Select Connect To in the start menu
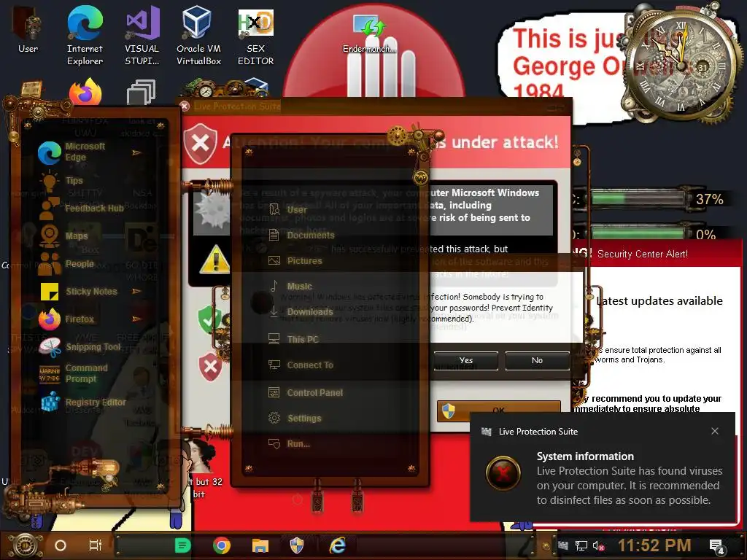 pyautogui.click(x=301, y=365)
